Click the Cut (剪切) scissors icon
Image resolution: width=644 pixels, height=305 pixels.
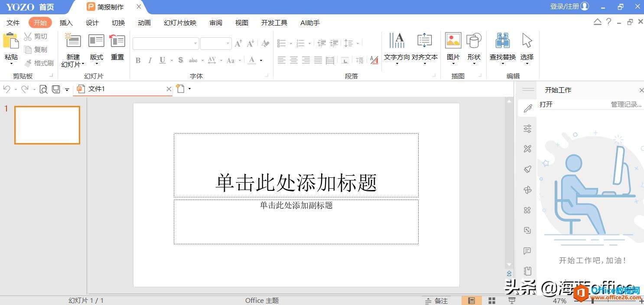28,36
